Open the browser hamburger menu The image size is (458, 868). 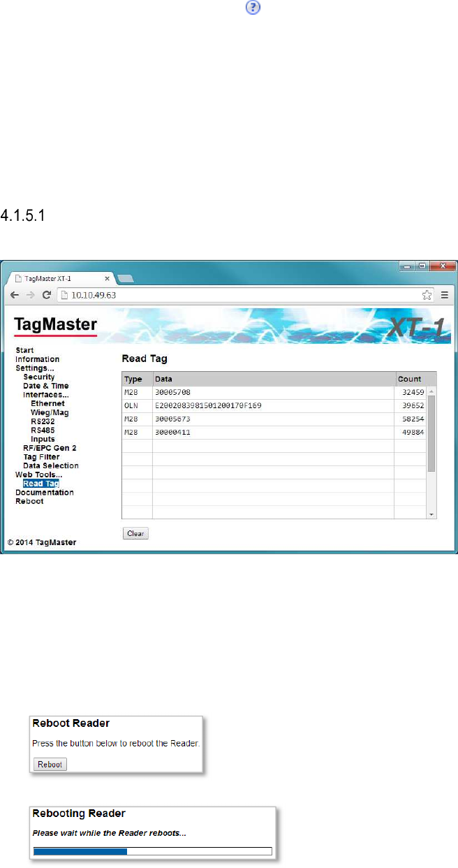(x=445, y=295)
